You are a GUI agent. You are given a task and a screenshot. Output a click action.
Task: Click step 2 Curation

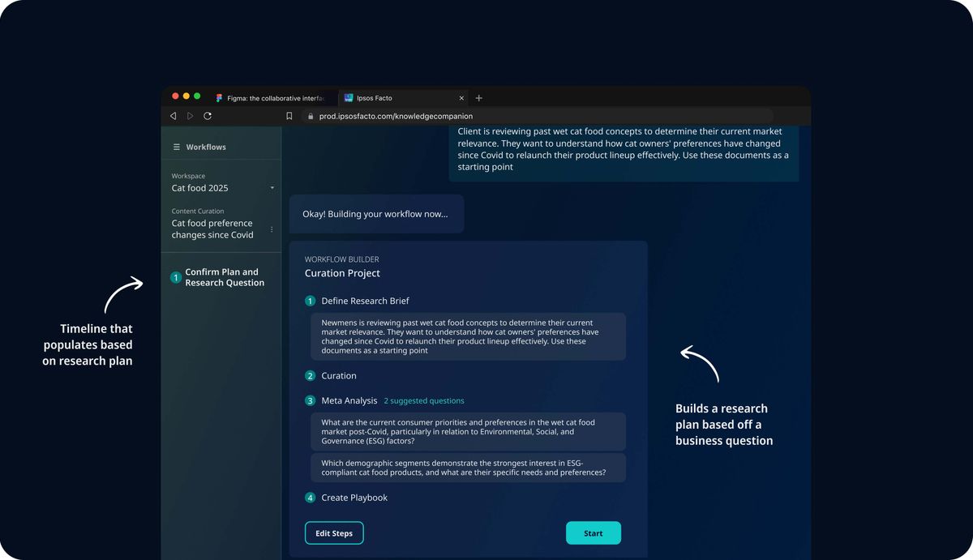click(x=331, y=376)
